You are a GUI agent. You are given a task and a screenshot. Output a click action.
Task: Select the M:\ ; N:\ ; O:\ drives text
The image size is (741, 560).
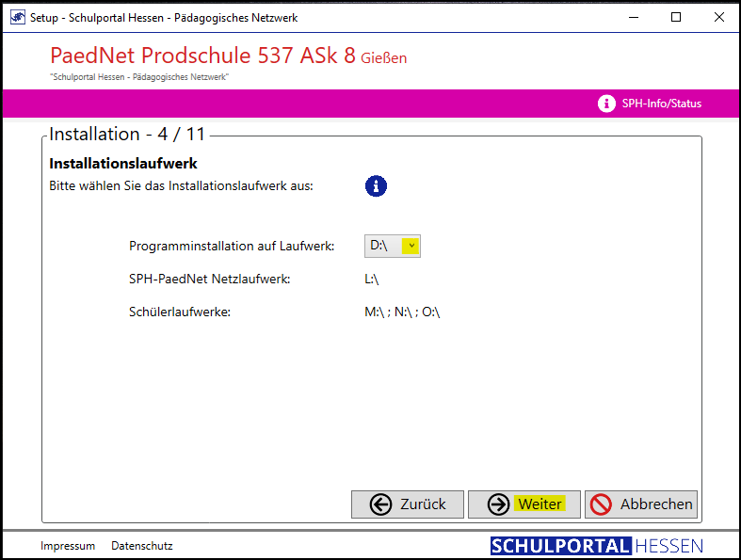click(x=402, y=312)
